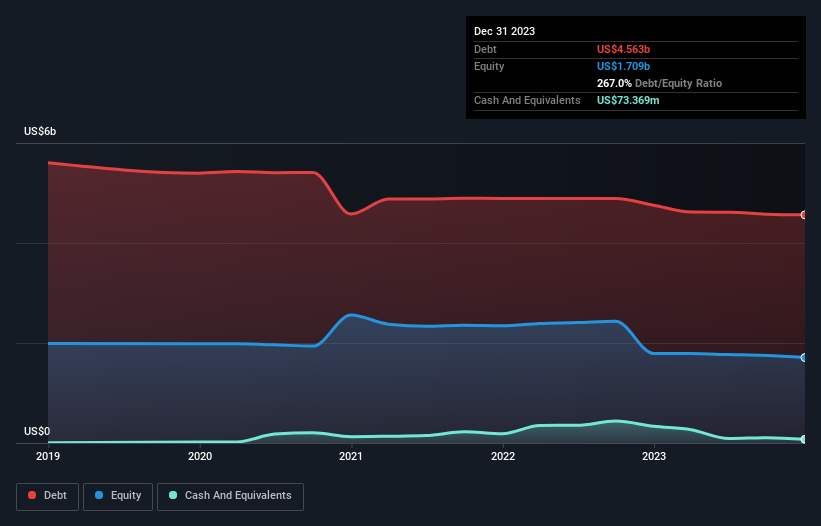821x526 pixels.
Task: Click the 2023 x-axis label
Action: [654, 456]
